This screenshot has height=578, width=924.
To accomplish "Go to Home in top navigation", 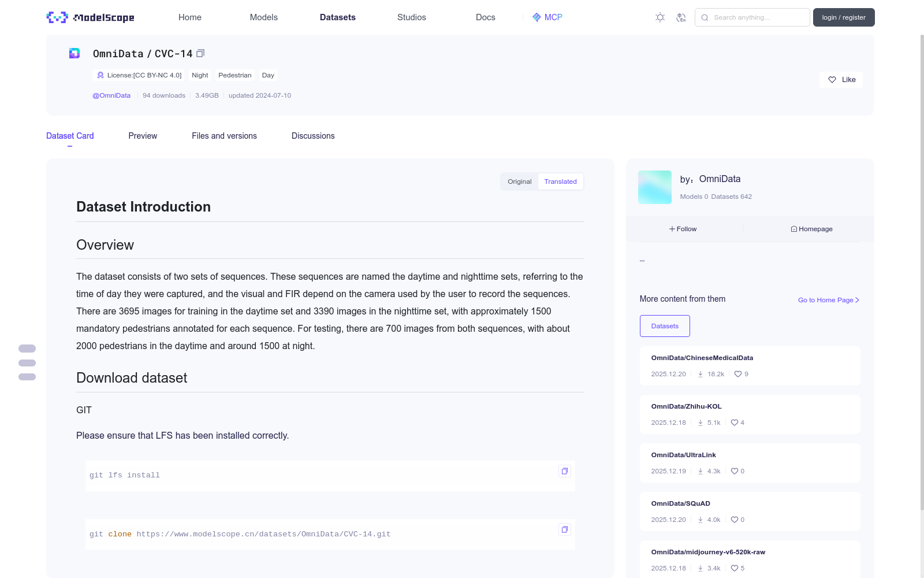I will coord(190,17).
